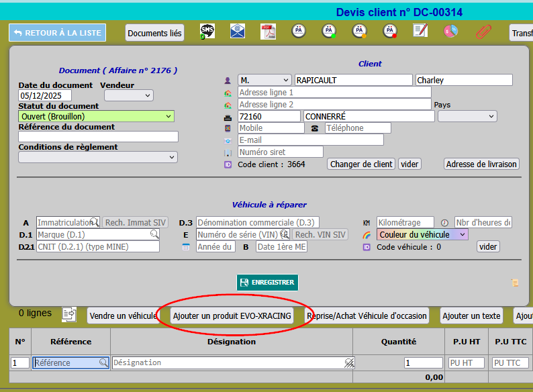Click the email envelope icon
Screen dimensions: 533x392
click(238, 32)
